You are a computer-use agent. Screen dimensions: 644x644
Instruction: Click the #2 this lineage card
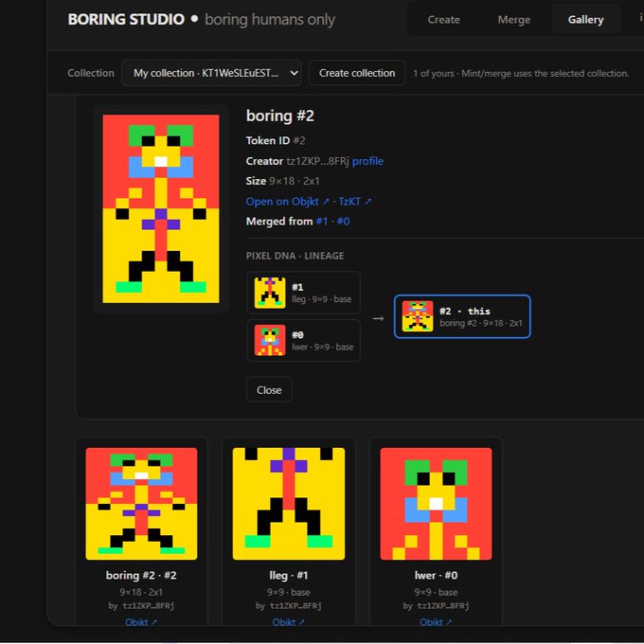(462, 316)
